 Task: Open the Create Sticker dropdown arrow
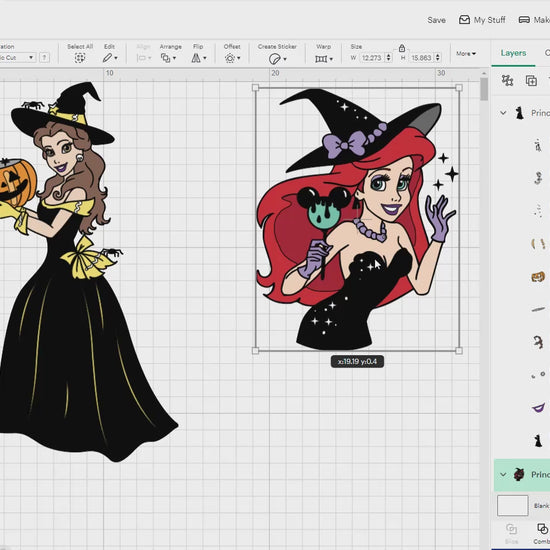(285, 59)
